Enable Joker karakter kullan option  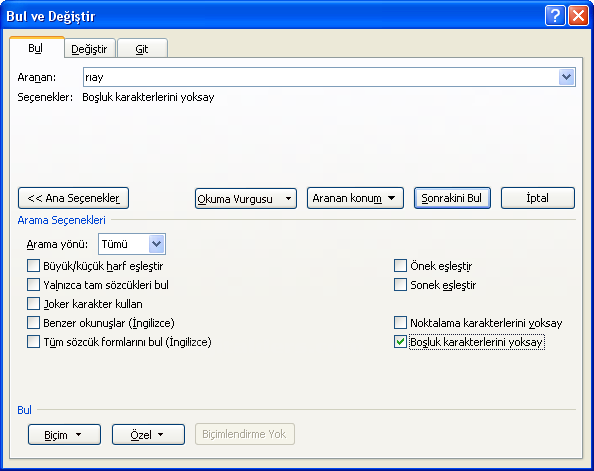[x=33, y=304]
